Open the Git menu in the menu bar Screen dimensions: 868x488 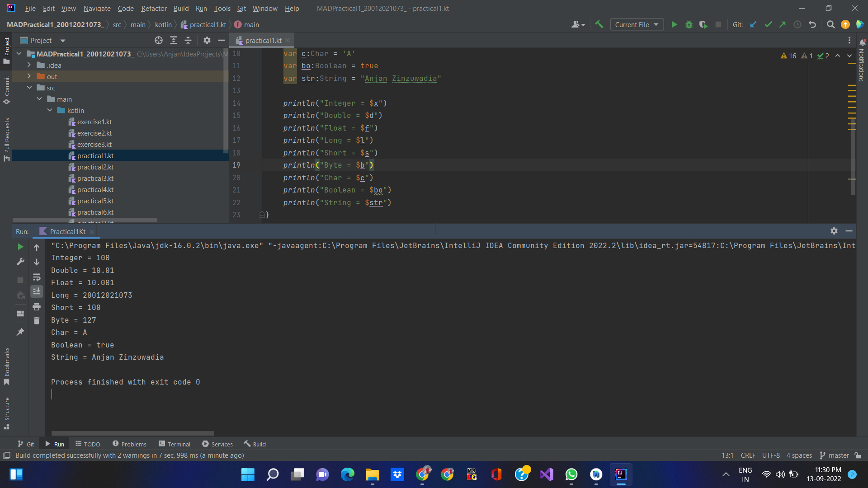[x=241, y=8]
